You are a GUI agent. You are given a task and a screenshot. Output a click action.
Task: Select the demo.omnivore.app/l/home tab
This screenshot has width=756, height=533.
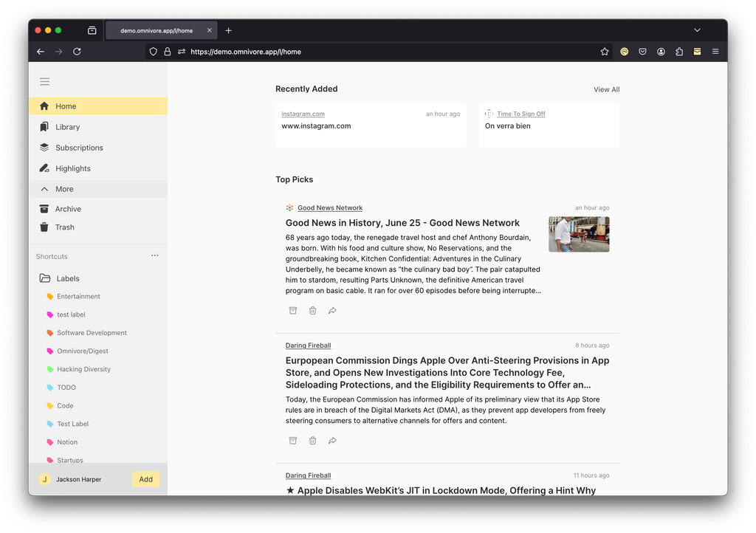(x=162, y=30)
